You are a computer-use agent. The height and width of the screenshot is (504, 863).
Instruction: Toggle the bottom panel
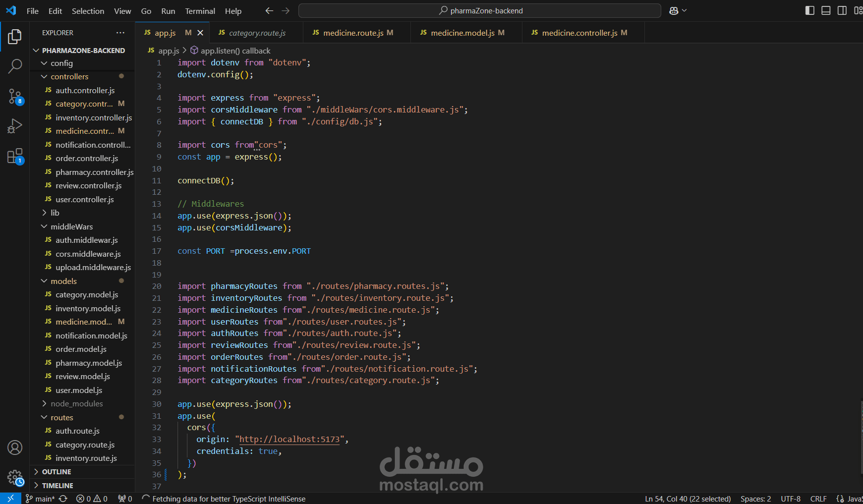[x=826, y=10]
